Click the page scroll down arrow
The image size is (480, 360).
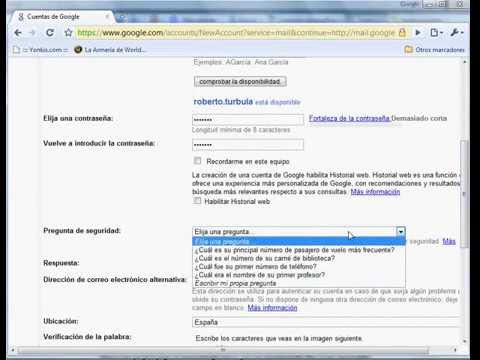tap(464, 341)
